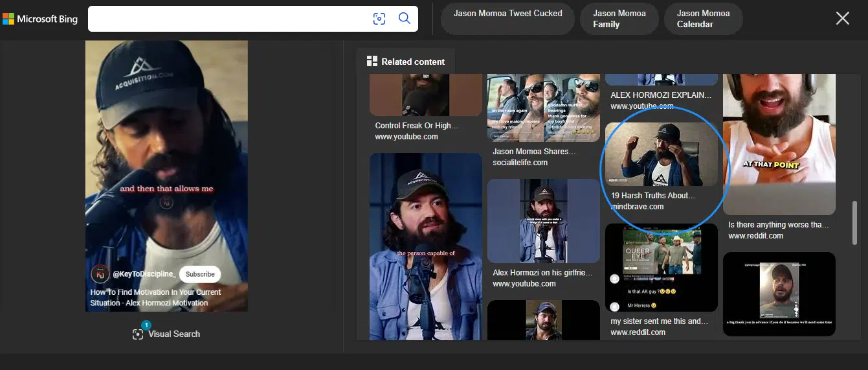Screen dimensions: 868x370
Task: Open the "Is there anything worse tha…" reddit result
Action: pos(778,225)
